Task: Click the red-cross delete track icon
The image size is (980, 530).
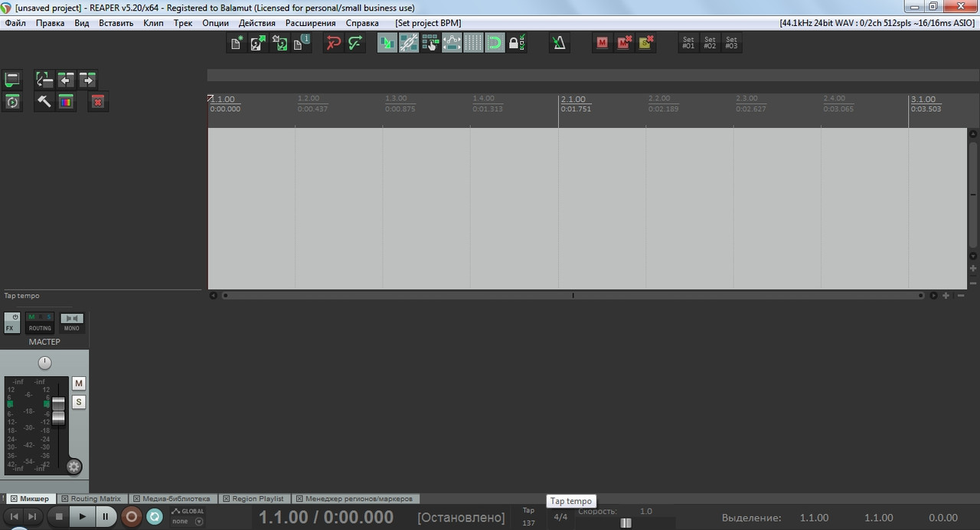Action: 98,101
